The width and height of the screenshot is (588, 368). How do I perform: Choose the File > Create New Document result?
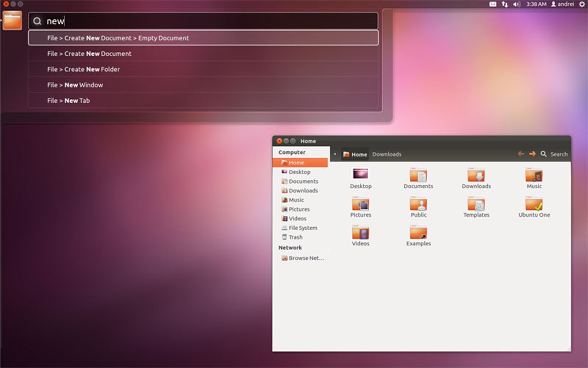coord(203,53)
